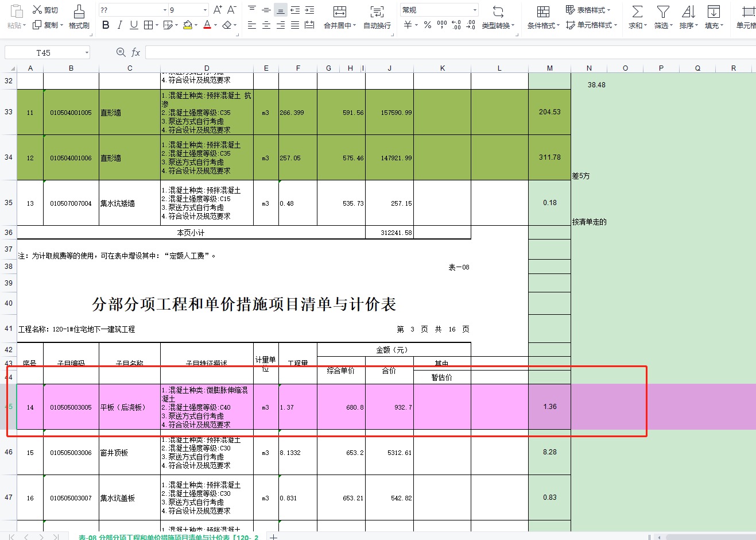Open the 表-08 sheet tab
This screenshot has height=540, width=756.
coord(168,537)
